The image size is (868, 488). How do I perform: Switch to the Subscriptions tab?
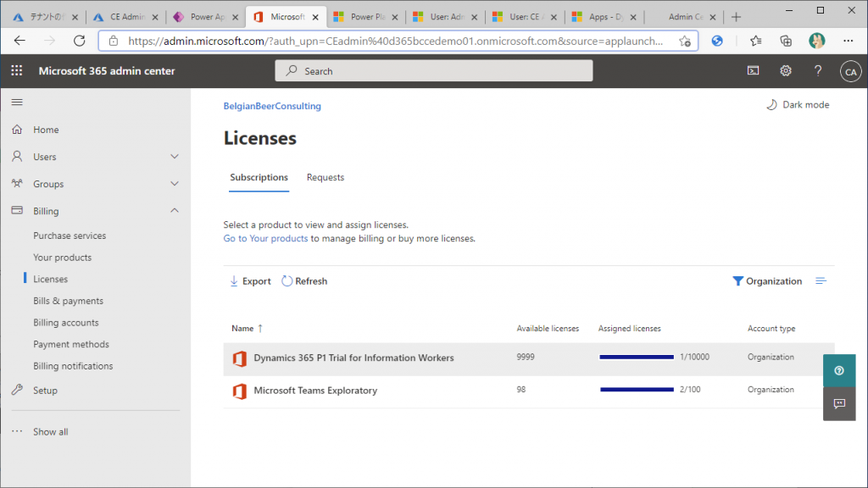pyautogui.click(x=259, y=178)
